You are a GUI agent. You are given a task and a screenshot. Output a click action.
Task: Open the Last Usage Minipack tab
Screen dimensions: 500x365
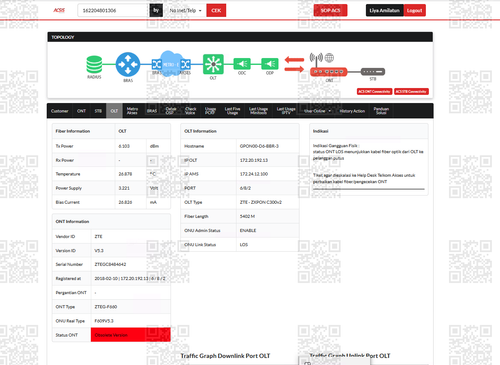(x=258, y=111)
